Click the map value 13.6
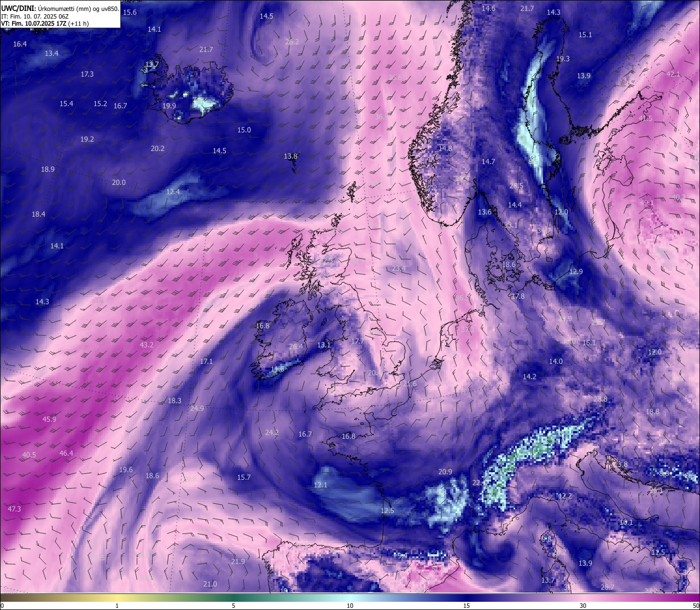The height and width of the screenshot is (610, 700). tap(485, 212)
